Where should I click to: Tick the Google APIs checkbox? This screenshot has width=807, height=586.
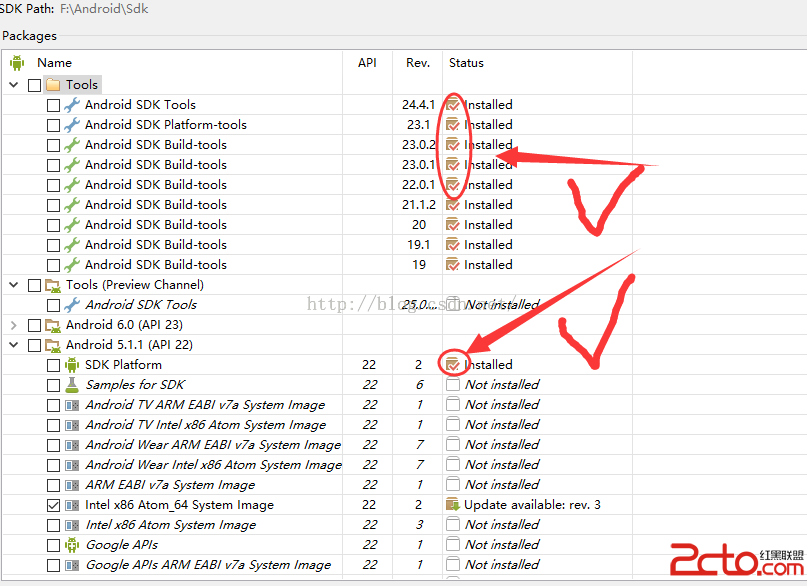tap(53, 545)
